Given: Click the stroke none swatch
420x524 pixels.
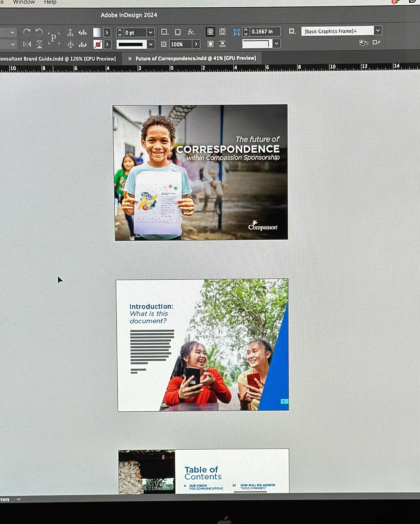Looking at the screenshot, I should [98, 45].
